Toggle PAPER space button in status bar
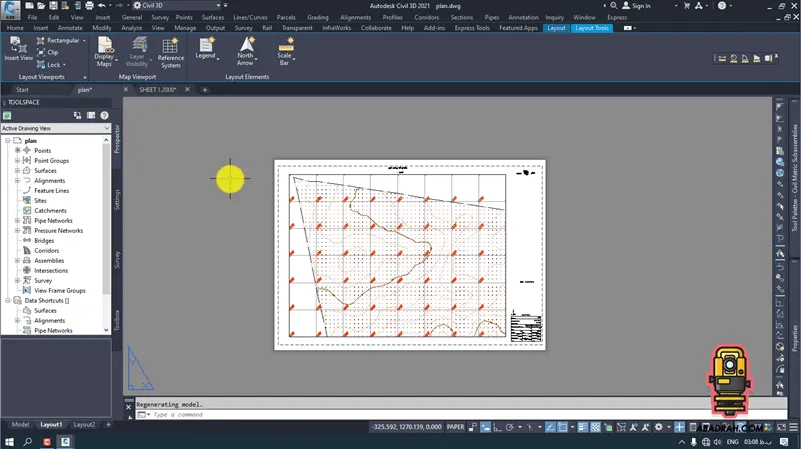Viewport: 801px width, 449px height. [x=454, y=426]
